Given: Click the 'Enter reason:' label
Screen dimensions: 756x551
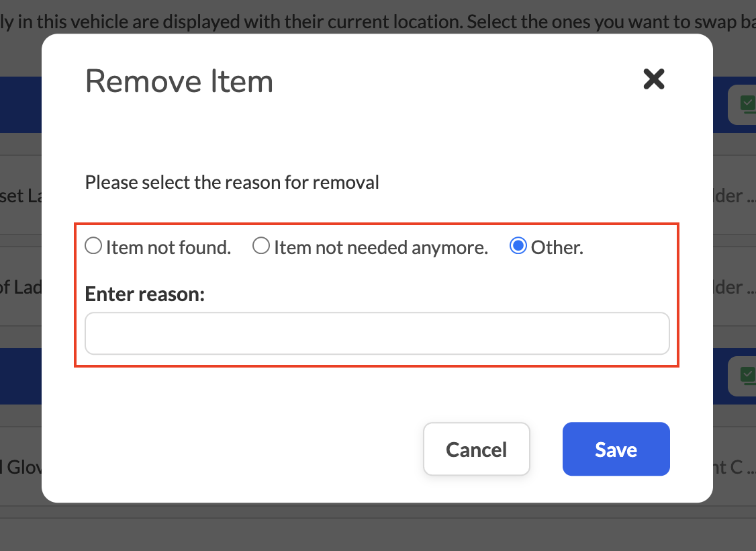Looking at the screenshot, I should [x=144, y=294].
